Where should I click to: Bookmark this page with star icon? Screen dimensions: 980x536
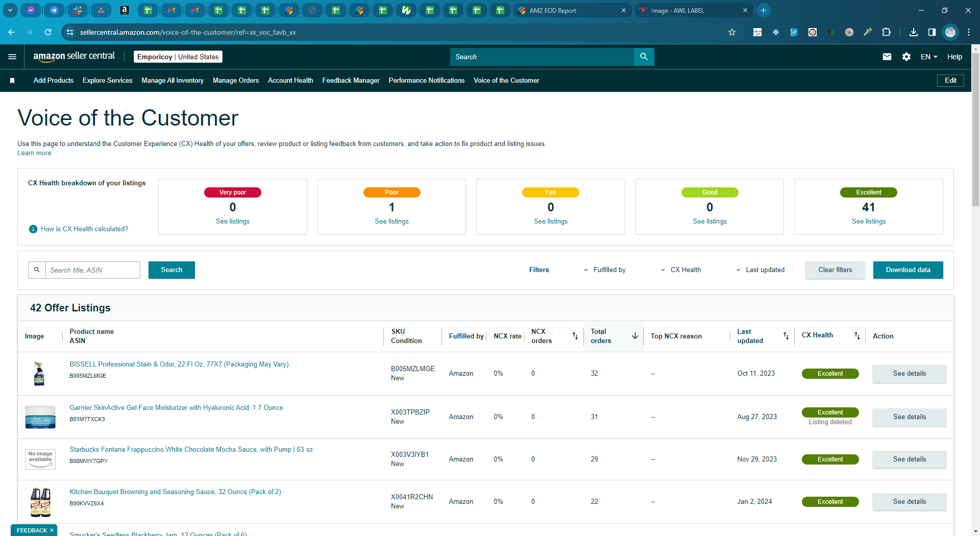pos(732,32)
